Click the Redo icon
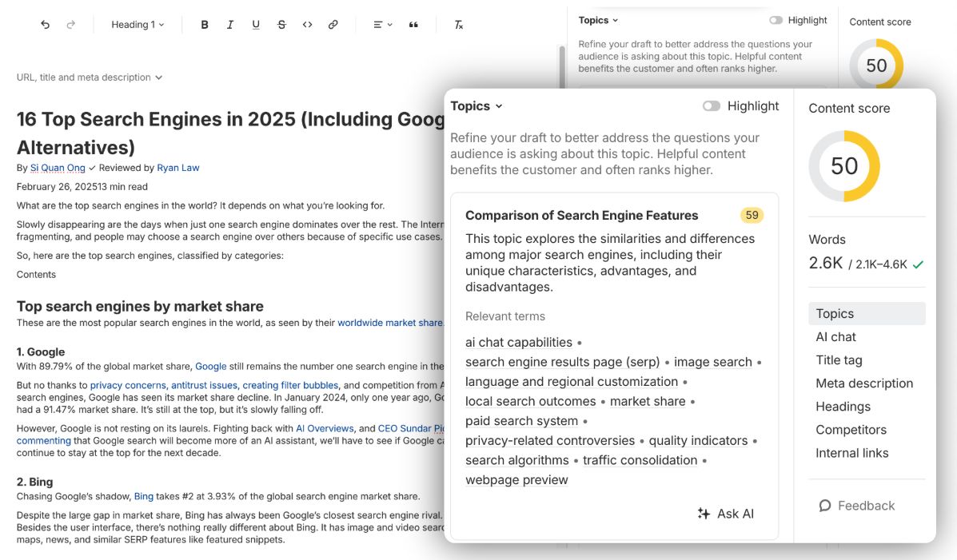This screenshot has width=957, height=560. 71,25
